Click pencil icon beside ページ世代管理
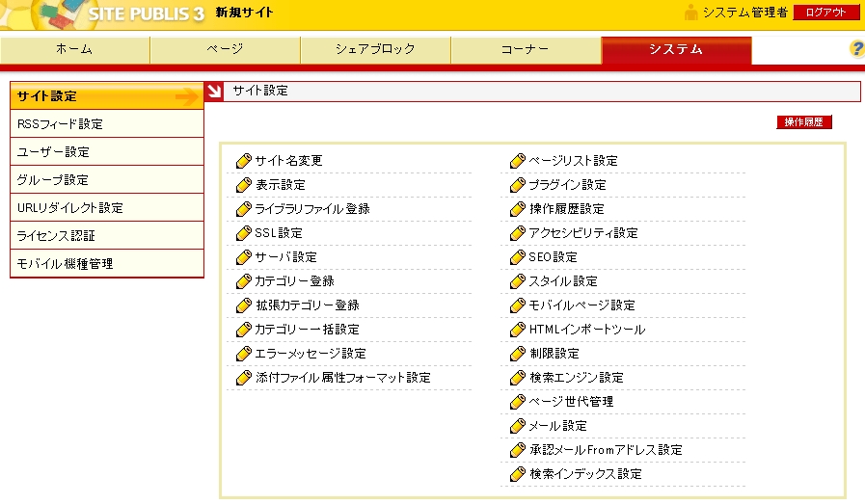Image resolution: width=865 pixels, height=504 pixels. point(518,402)
